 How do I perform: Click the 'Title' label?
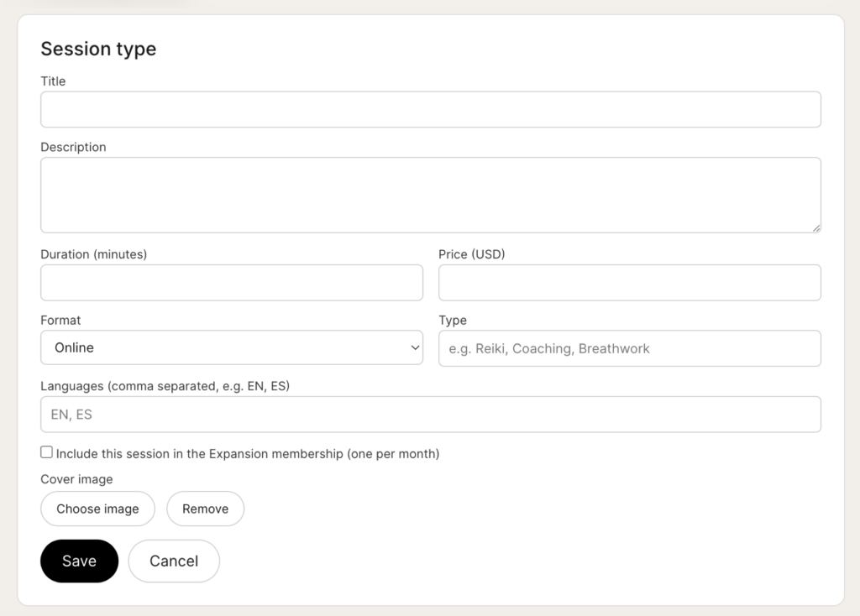(x=53, y=81)
